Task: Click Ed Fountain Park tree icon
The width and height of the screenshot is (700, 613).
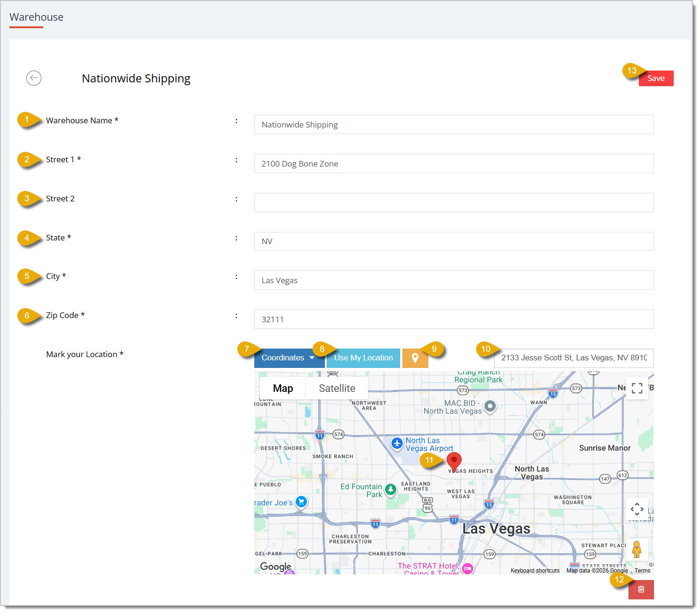Action: [x=391, y=490]
